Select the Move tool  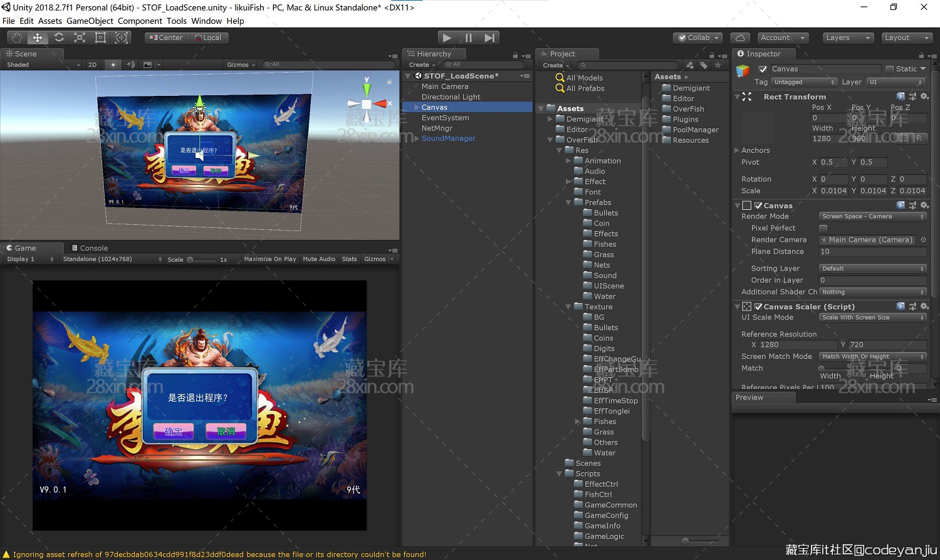point(38,38)
